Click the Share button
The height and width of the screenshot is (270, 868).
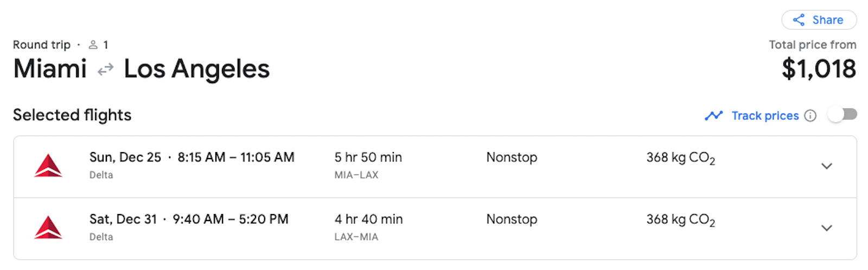pos(819,20)
